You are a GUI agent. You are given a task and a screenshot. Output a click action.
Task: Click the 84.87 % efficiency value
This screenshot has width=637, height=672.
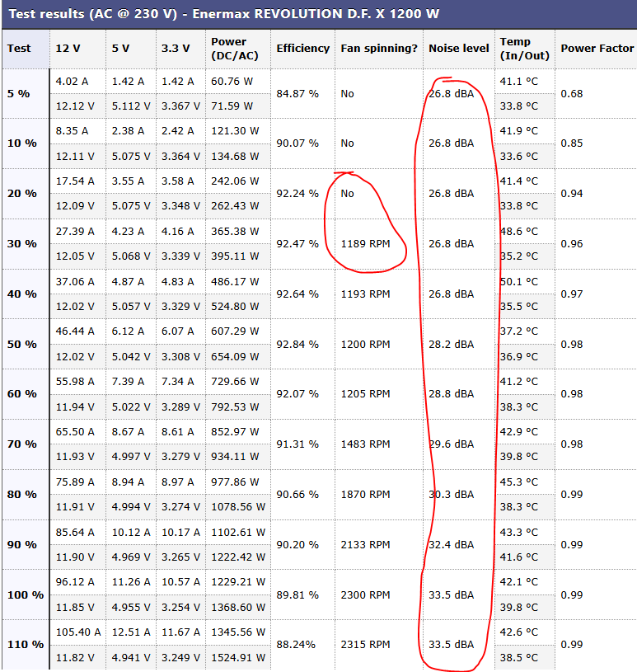[x=297, y=94]
